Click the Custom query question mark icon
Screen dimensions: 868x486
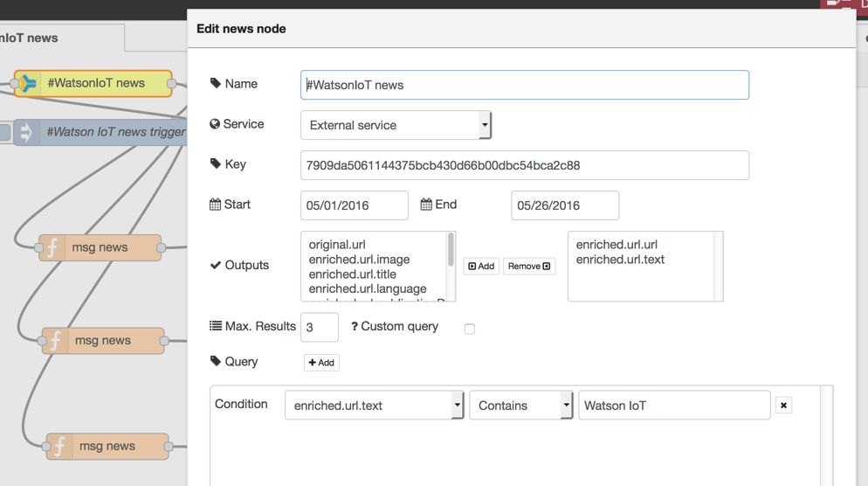pyautogui.click(x=355, y=326)
